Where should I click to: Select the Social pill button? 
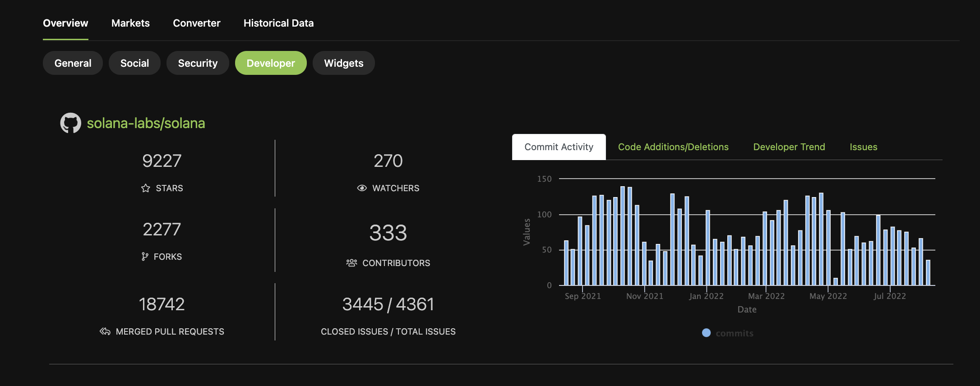(134, 63)
